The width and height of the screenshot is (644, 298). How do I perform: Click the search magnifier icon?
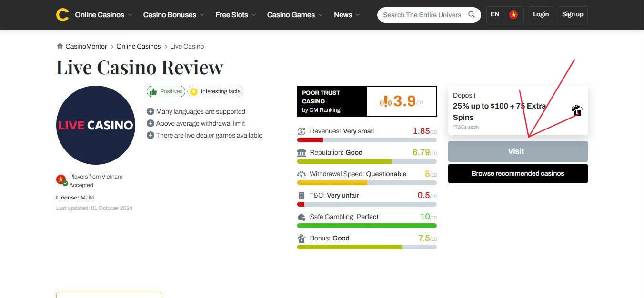[472, 14]
